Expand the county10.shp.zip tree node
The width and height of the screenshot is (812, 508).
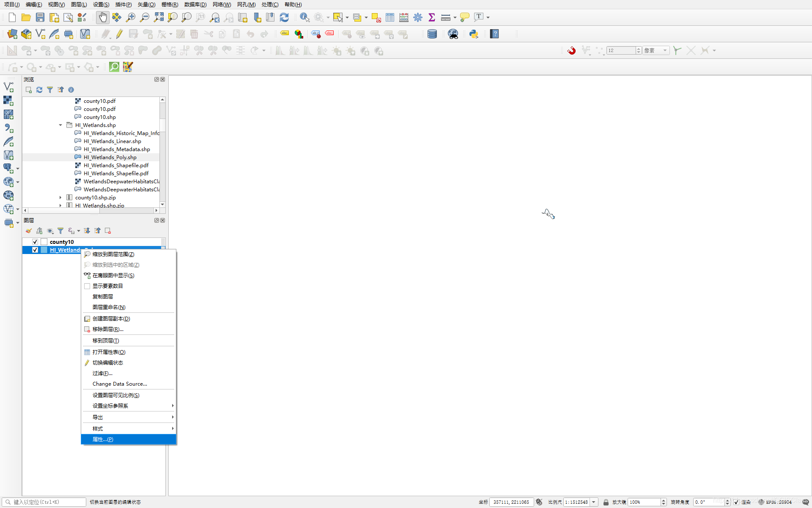point(60,197)
